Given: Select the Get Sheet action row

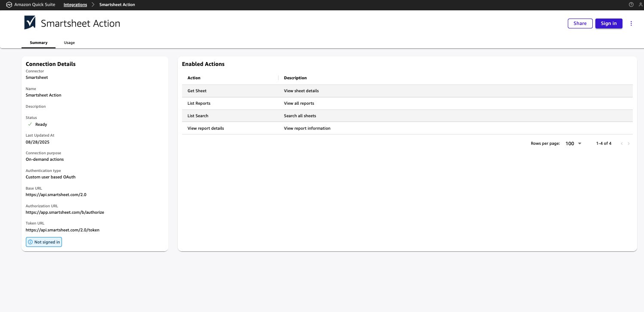Looking at the screenshot, I should 197,91.
